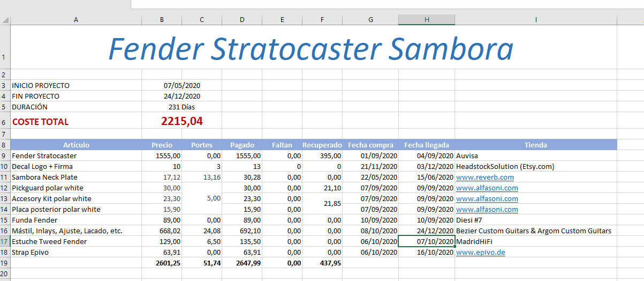Click the Fender Stratocaster Sambora title cell
This screenshot has width=644, height=281.
pos(310,48)
